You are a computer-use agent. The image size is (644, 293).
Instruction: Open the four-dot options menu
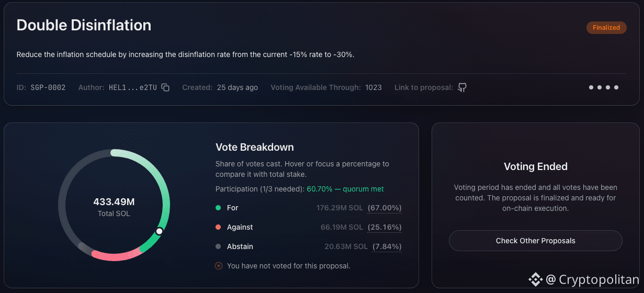coord(604,87)
